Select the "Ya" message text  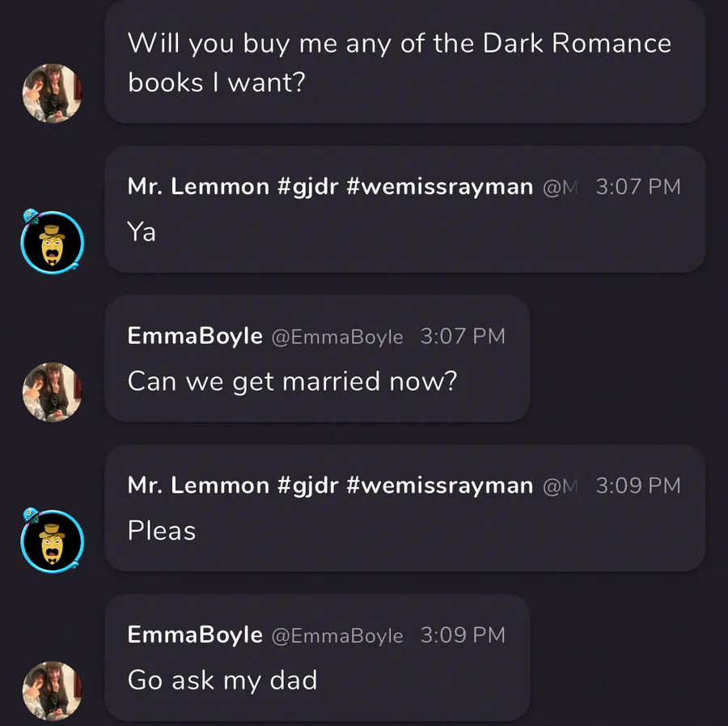click(142, 231)
